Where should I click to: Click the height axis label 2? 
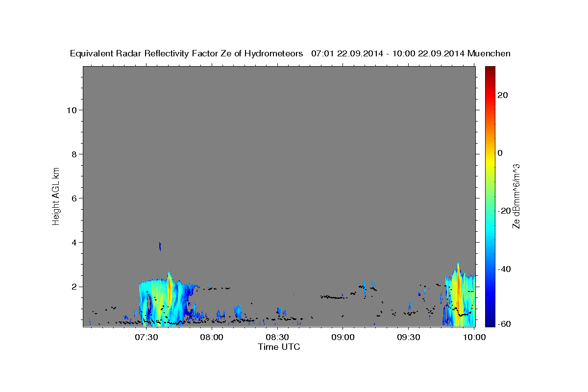coord(74,286)
